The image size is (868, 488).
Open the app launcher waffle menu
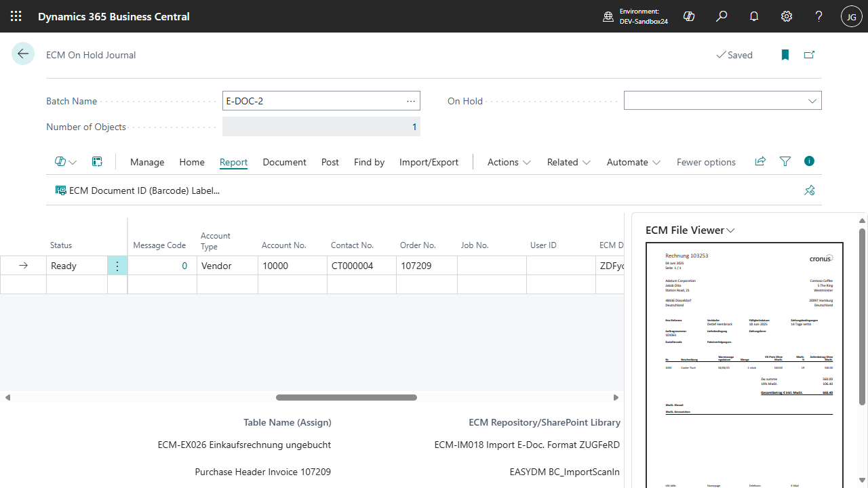tap(16, 16)
